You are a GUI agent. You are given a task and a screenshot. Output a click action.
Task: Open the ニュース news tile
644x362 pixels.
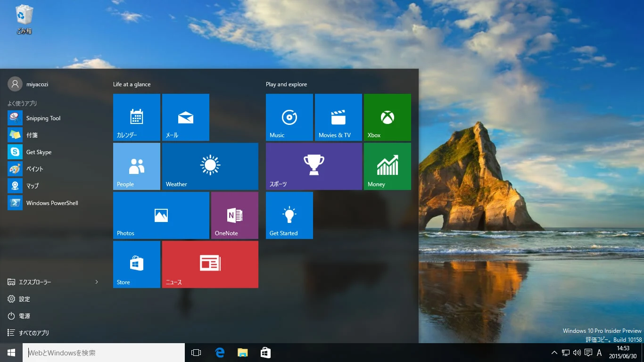pyautogui.click(x=210, y=264)
